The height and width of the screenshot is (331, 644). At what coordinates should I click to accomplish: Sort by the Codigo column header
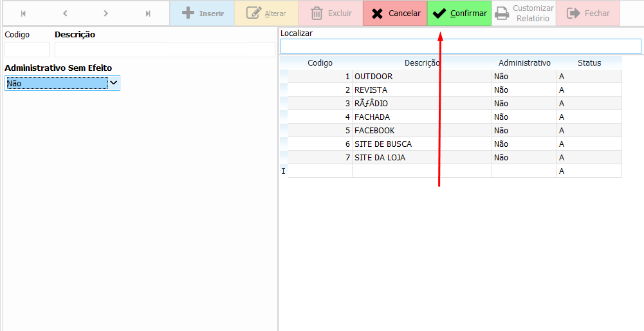click(x=320, y=63)
